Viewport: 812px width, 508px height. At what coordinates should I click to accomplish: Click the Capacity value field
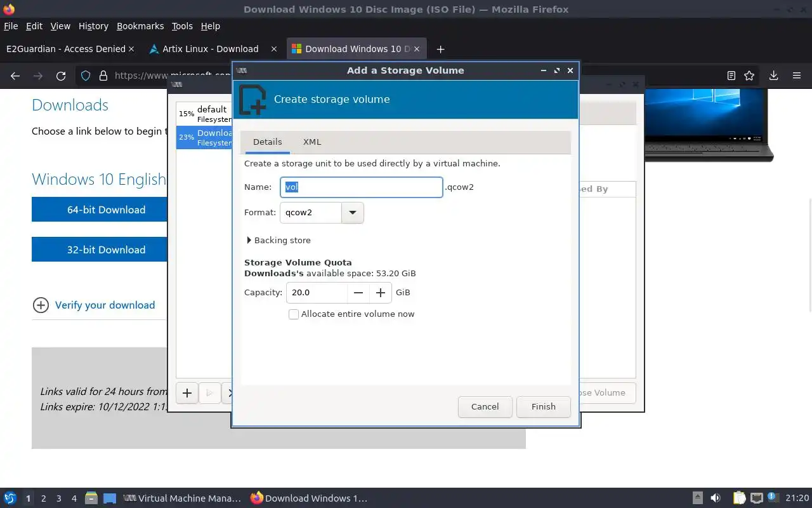pyautogui.click(x=317, y=293)
